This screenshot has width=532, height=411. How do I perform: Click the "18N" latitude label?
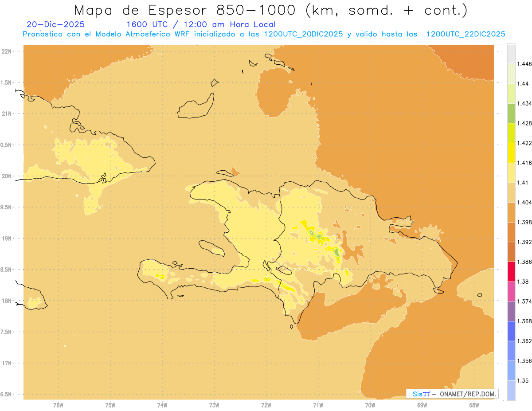tap(6, 301)
